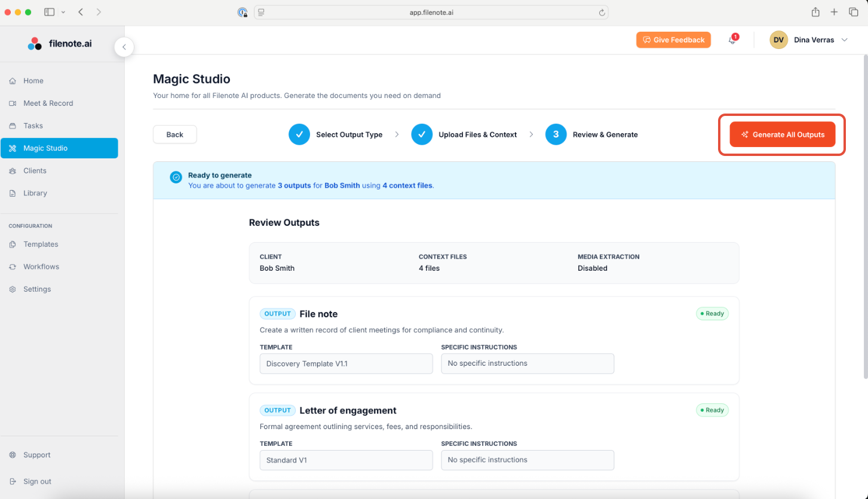Click the 'Magic Studio' page heading
Image resolution: width=868 pixels, height=499 pixels.
pos(192,79)
